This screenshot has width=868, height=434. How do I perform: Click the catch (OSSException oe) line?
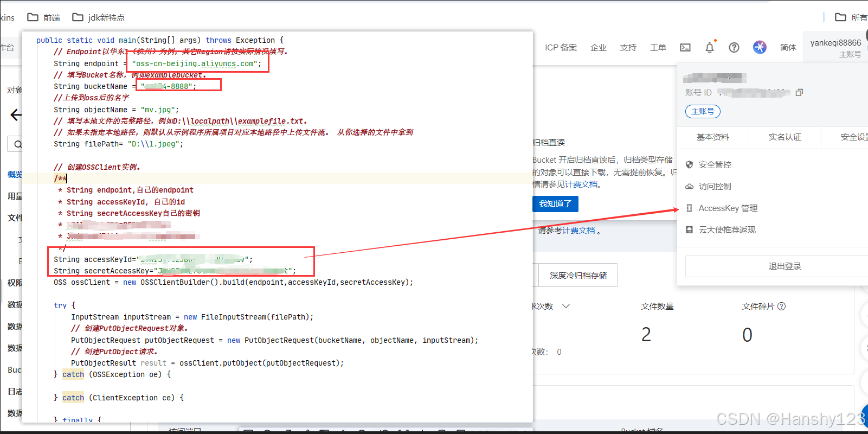[112, 374]
